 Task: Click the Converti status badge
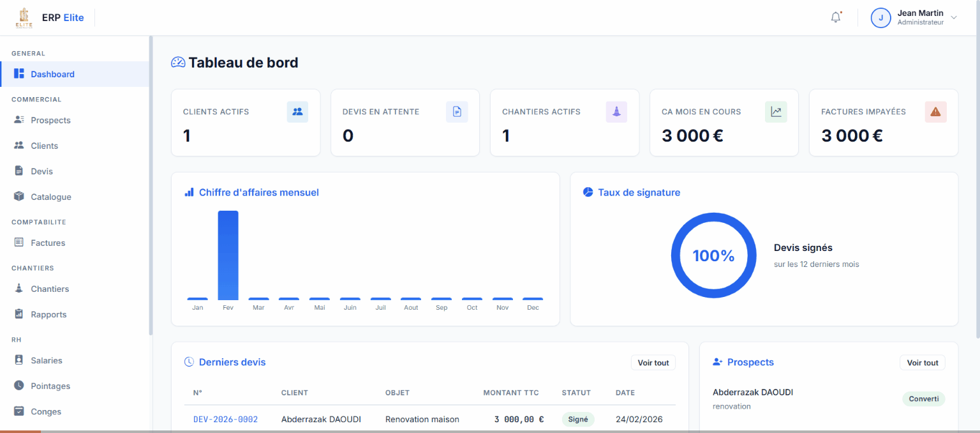pyautogui.click(x=923, y=399)
